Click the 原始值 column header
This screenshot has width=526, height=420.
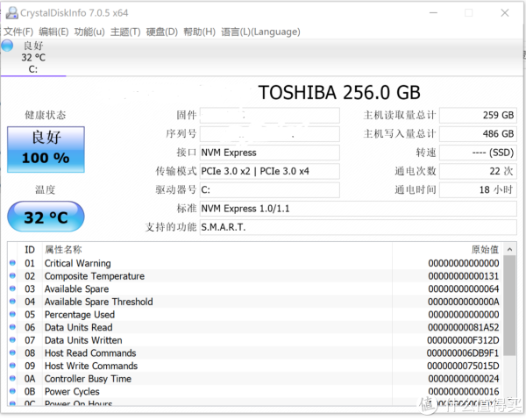coord(485,250)
